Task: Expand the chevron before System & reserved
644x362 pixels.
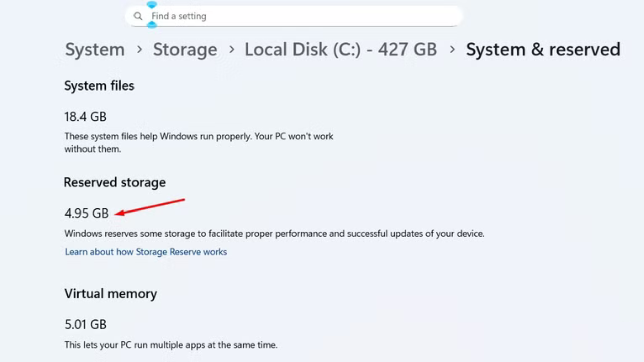Action: (452, 49)
